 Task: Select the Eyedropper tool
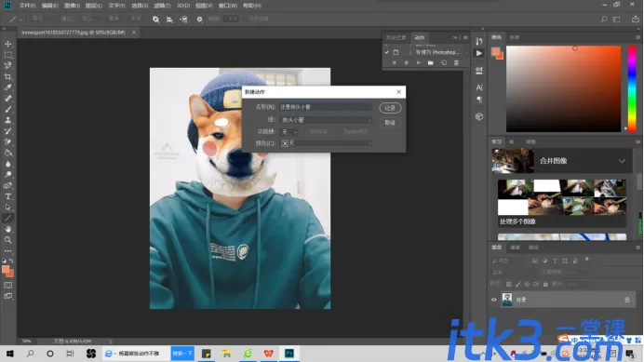(x=8, y=87)
